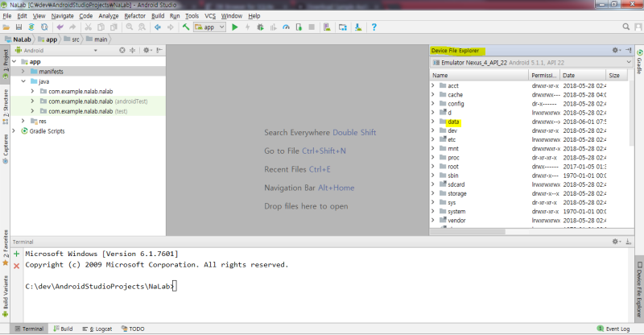Image resolution: width=644 pixels, height=335 pixels.
Task: Click the Redo toolbar icon
Action: click(x=72, y=27)
